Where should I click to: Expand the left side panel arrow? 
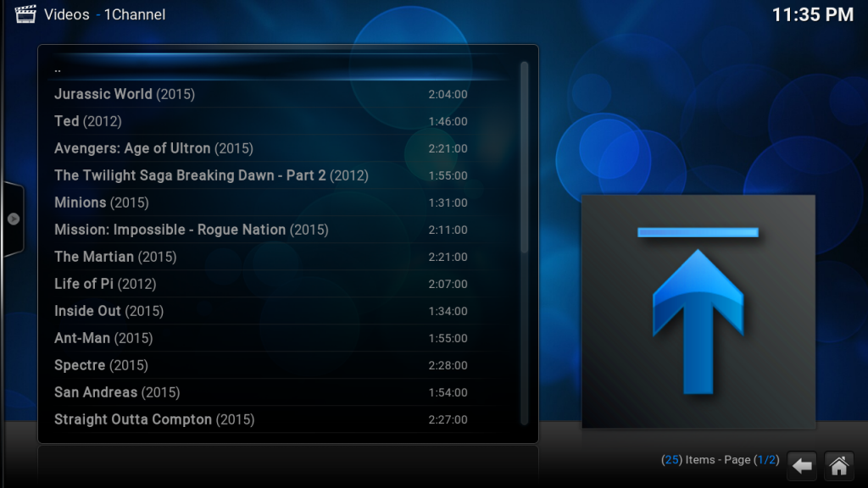13,218
